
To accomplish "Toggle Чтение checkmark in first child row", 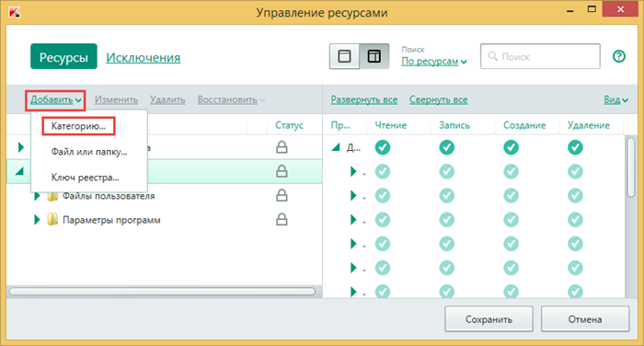I will coord(383,171).
